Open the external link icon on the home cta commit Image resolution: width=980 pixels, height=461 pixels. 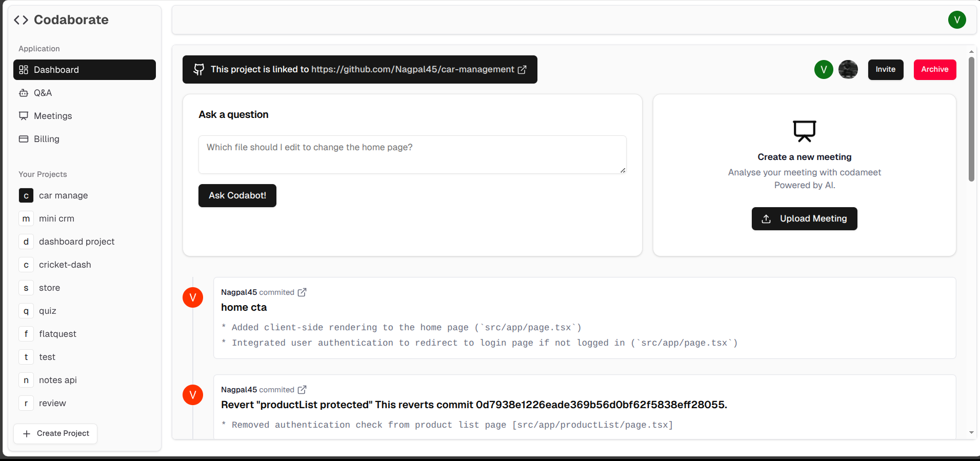tap(302, 292)
